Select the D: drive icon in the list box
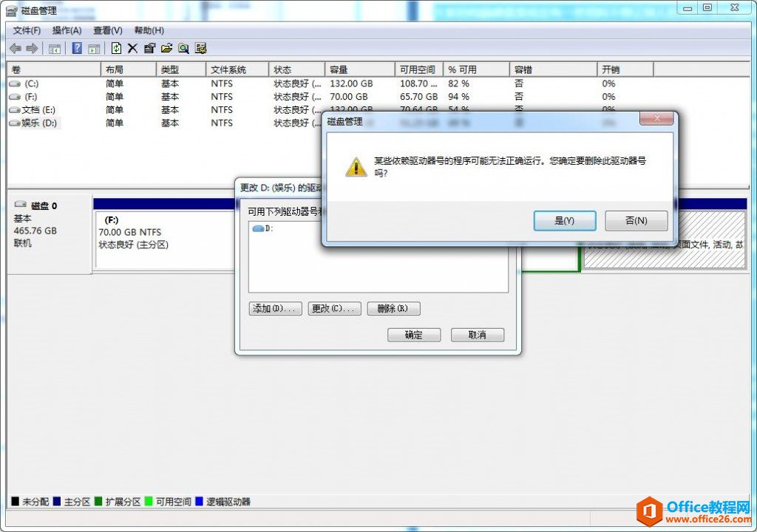Image resolution: width=757 pixels, height=532 pixels. [258, 228]
